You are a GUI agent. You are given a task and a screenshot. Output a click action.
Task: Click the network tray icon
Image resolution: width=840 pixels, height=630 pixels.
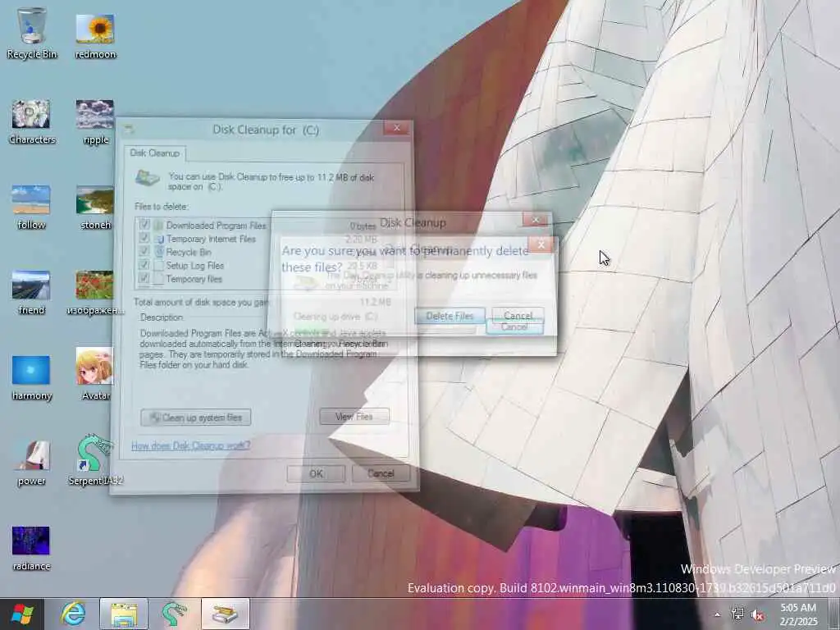click(737, 614)
